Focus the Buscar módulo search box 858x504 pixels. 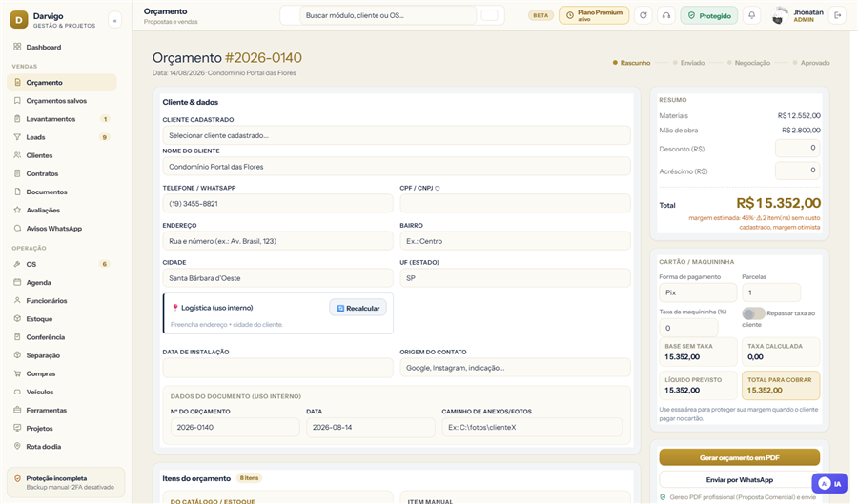[x=387, y=15]
